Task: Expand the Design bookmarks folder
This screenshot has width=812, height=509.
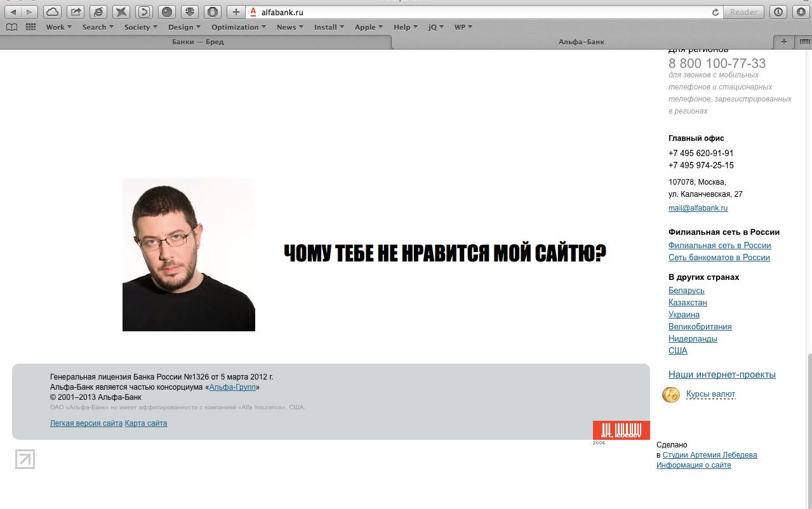Action: (x=184, y=27)
